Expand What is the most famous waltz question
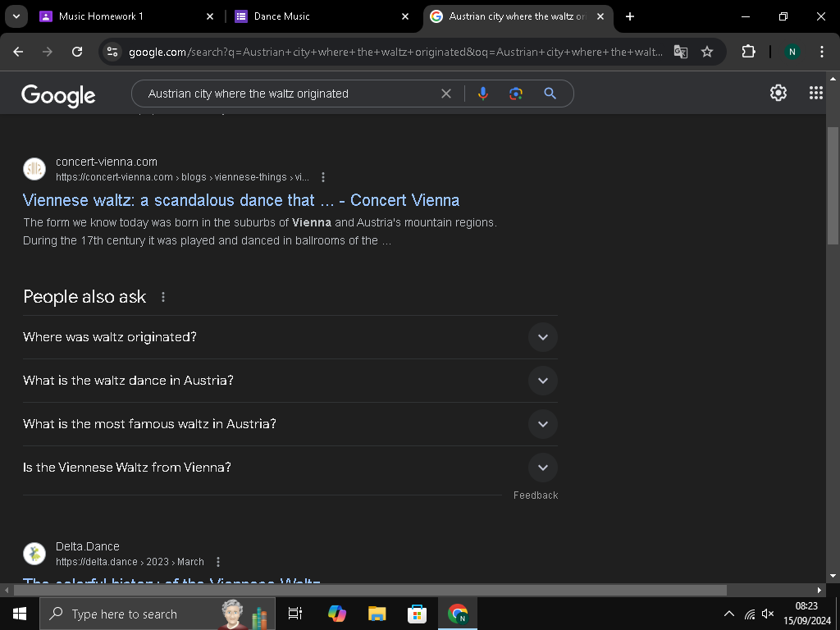The height and width of the screenshot is (630, 840). click(290, 424)
